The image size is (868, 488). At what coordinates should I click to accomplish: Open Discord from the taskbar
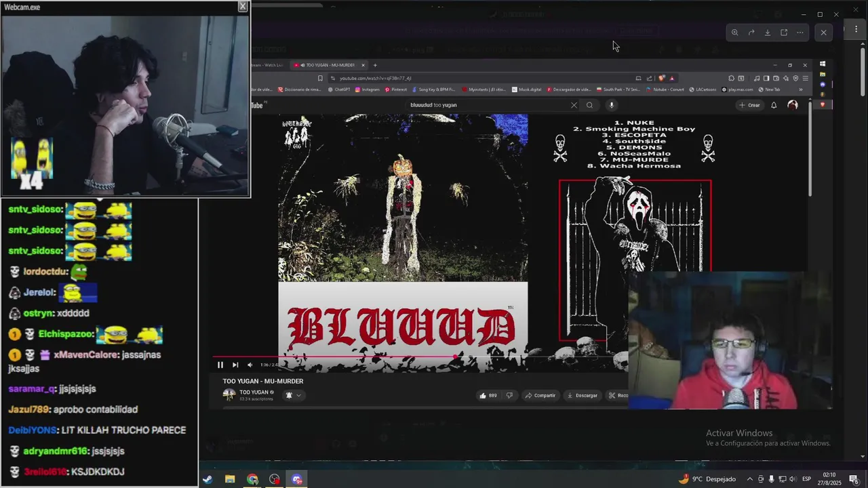297,479
